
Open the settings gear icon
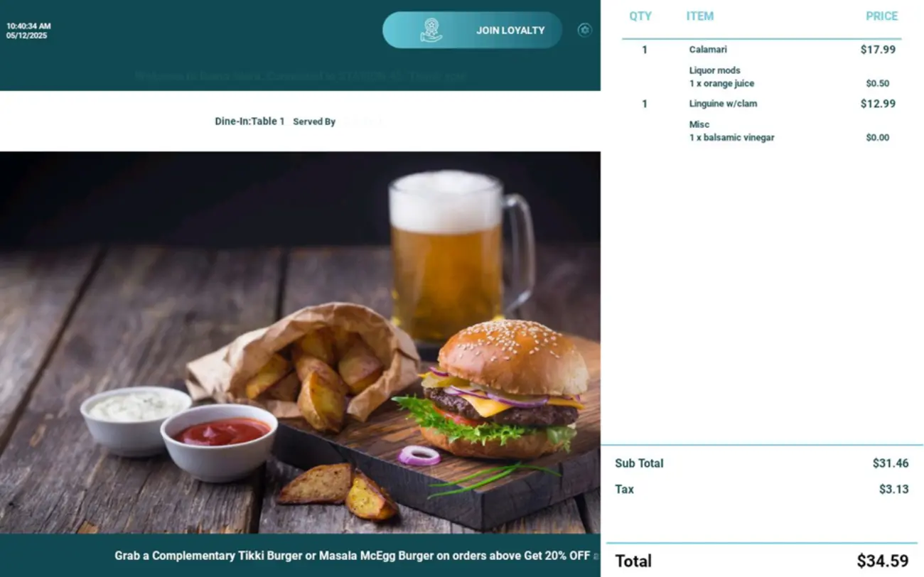(x=584, y=30)
